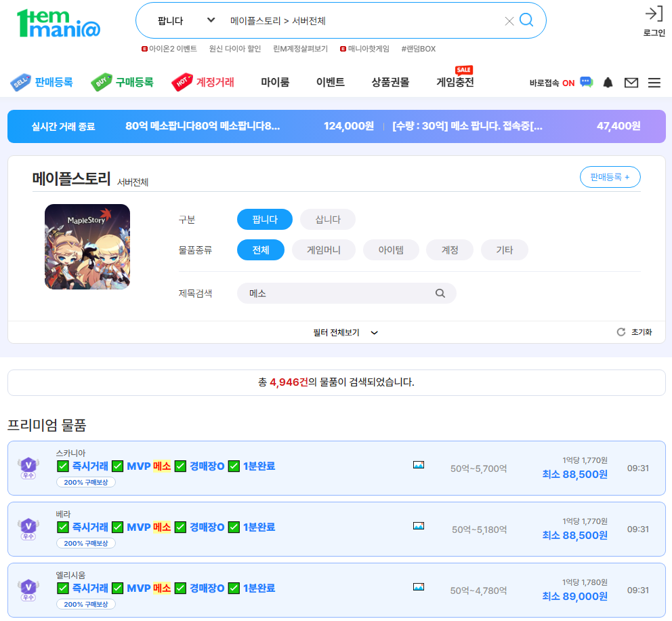Viewport: 672px width, 621px height.
Task: Open the 스카니아 listing title
Action: pyautogui.click(x=166, y=466)
